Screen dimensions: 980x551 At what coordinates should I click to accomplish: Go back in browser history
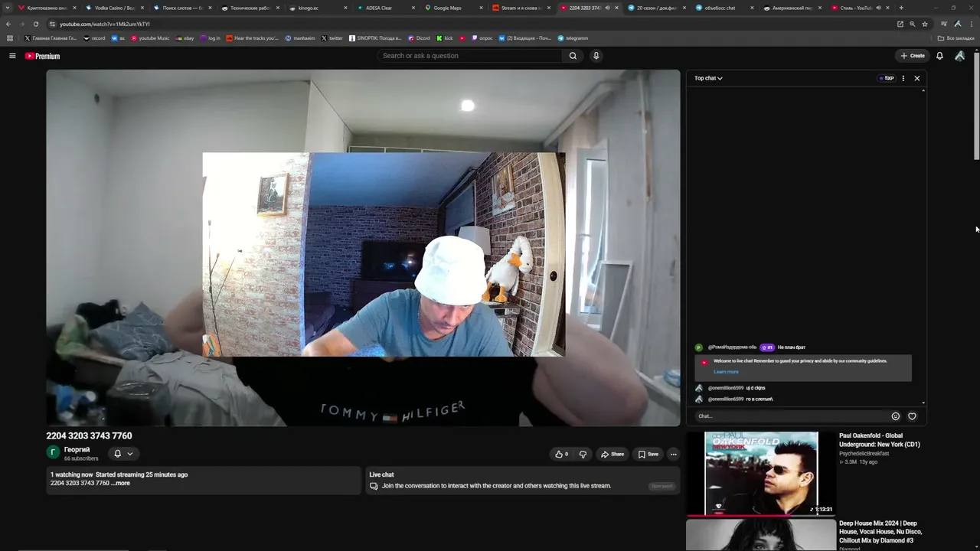tap(8, 24)
